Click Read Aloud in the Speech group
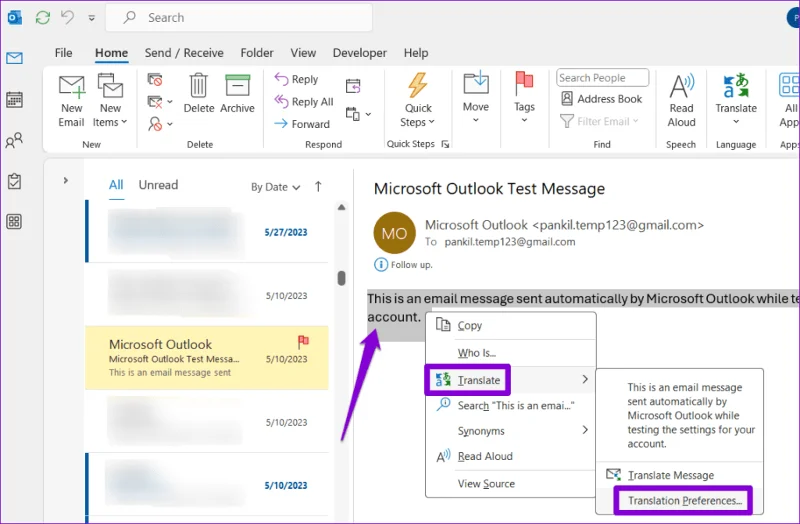 [682, 101]
